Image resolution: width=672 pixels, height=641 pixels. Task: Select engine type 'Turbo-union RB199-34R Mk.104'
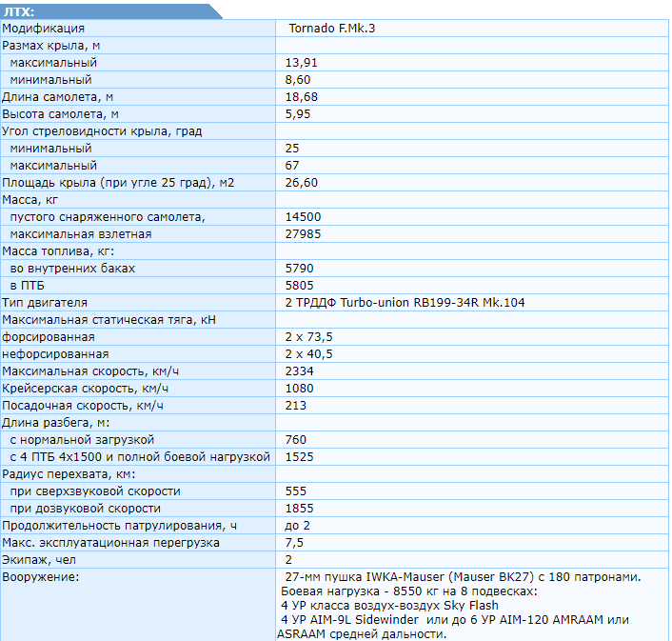click(432, 303)
